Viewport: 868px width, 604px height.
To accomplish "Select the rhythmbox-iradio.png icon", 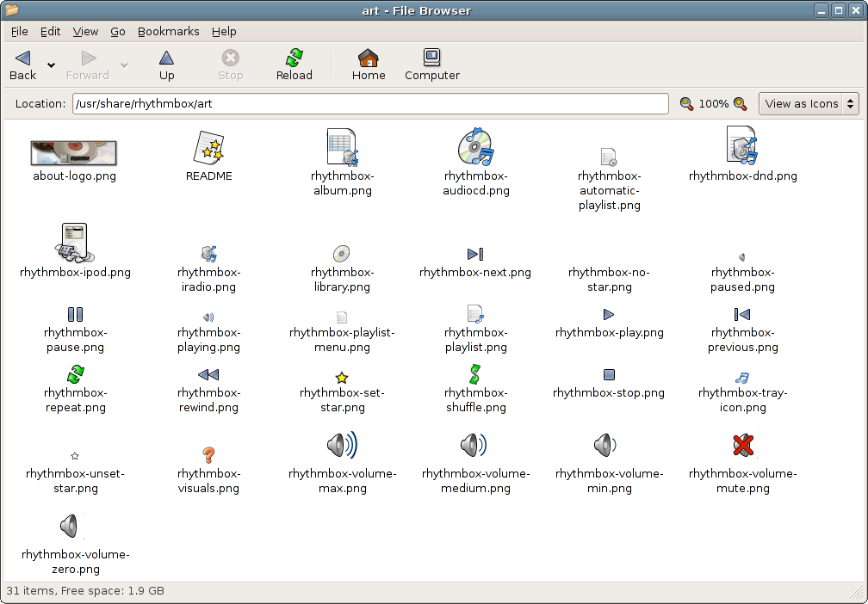I will point(208,254).
